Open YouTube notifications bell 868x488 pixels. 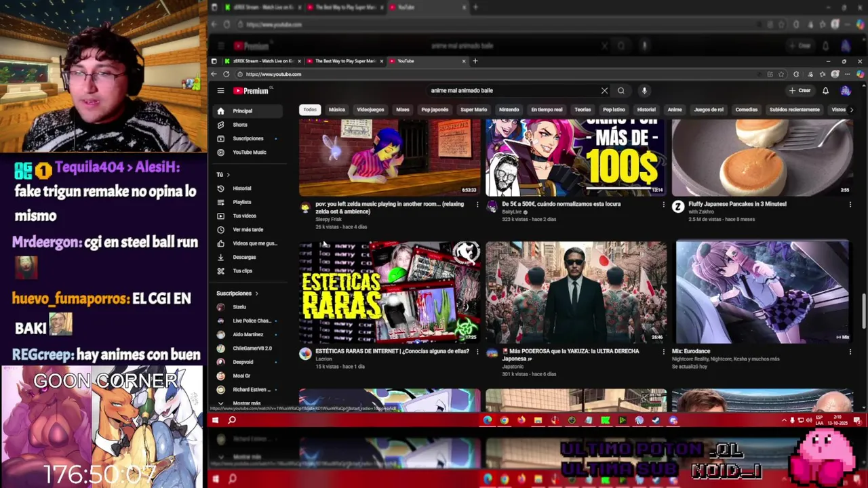pyautogui.click(x=825, y=90)
